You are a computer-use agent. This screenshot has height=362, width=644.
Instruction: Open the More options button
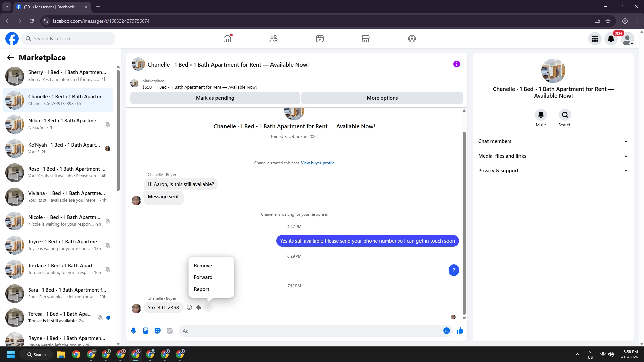[382, 98]
